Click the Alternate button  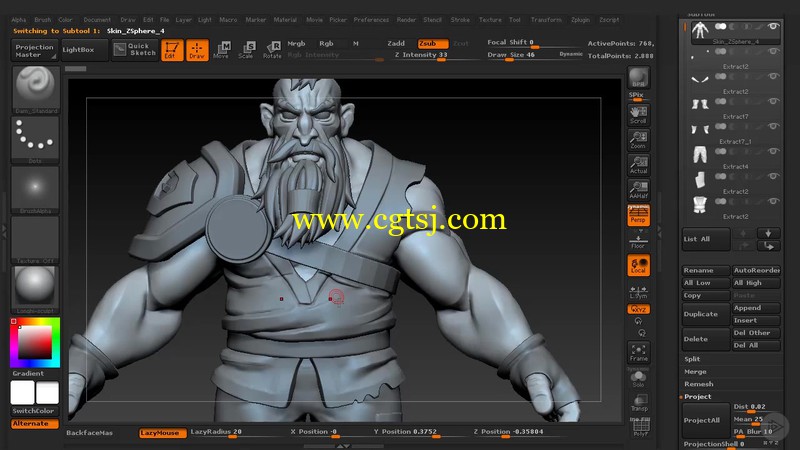(35, 423)
